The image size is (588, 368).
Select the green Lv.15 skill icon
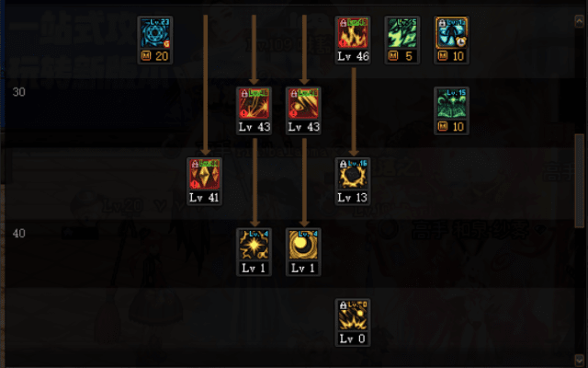pyautogui.click(x=451, y=103)
